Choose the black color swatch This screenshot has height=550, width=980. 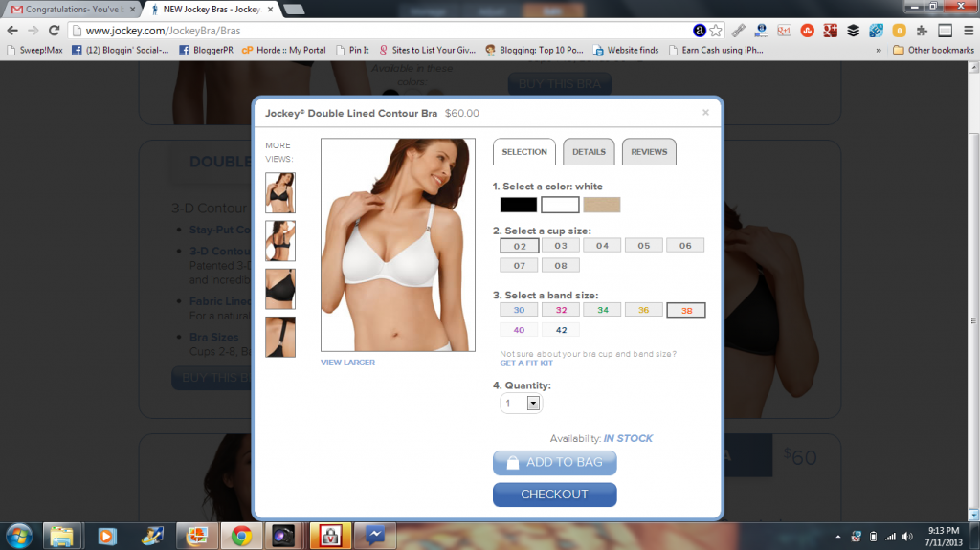pyautogui.click(x=518, y=205)
